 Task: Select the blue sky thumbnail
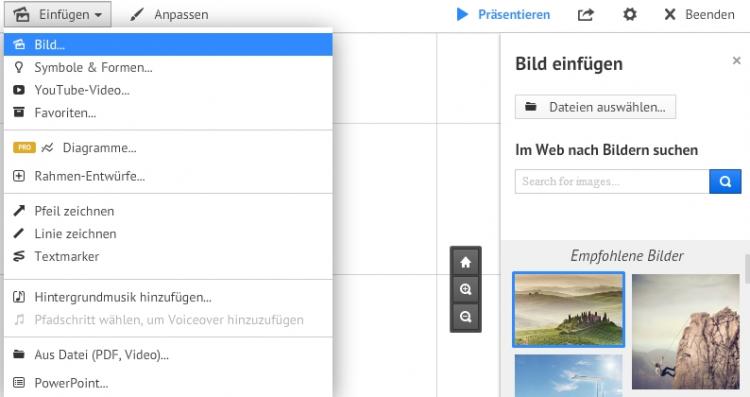coord(569,375)
